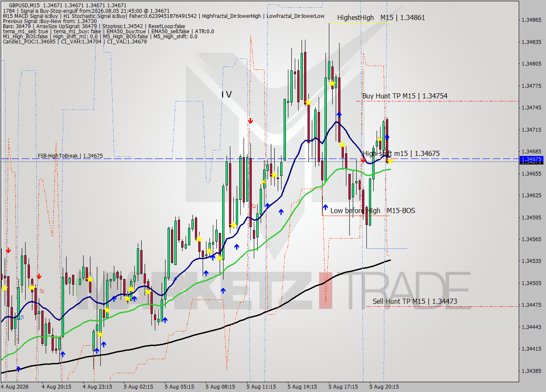The image size is (546, 392).
Task: Select the 1.34565 price axis label
Action: [x=531, y=239]
